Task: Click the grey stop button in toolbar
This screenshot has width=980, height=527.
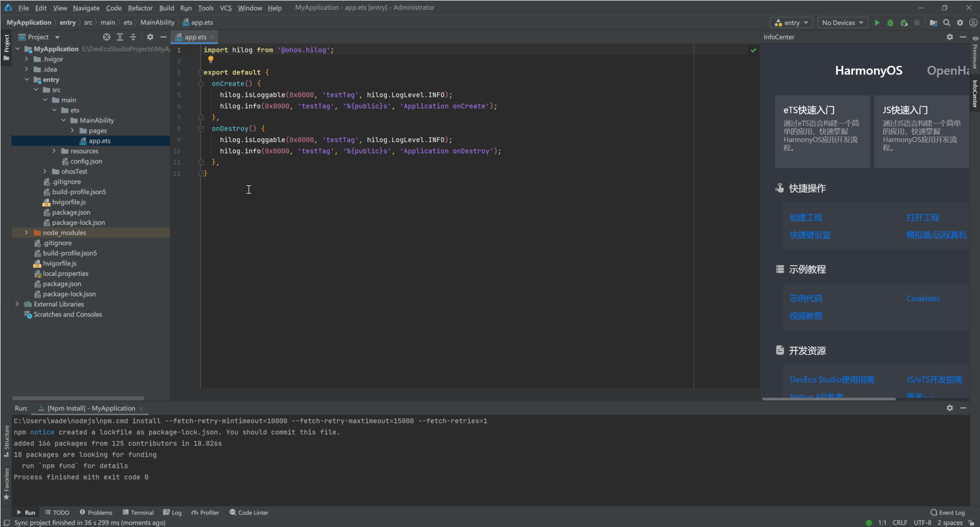Action: tap(917, 22)
